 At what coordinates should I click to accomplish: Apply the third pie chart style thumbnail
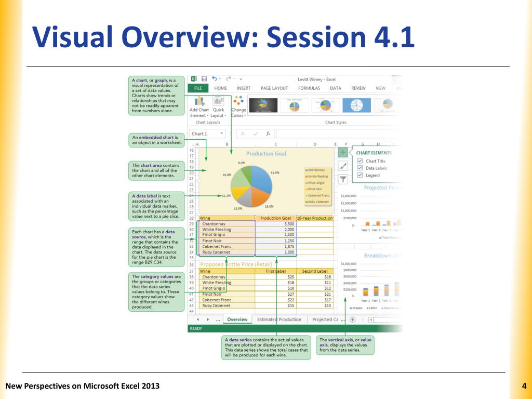(325, 105)
